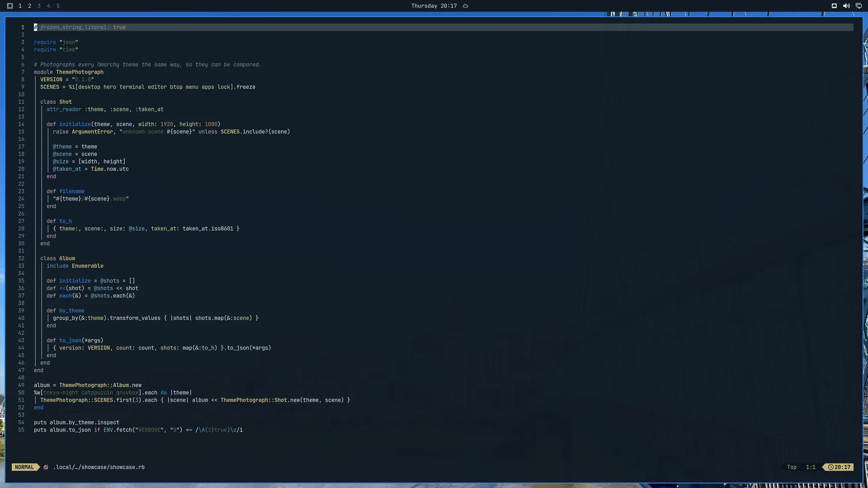Click the Ruby file icon in statusline

coord(46,467)
